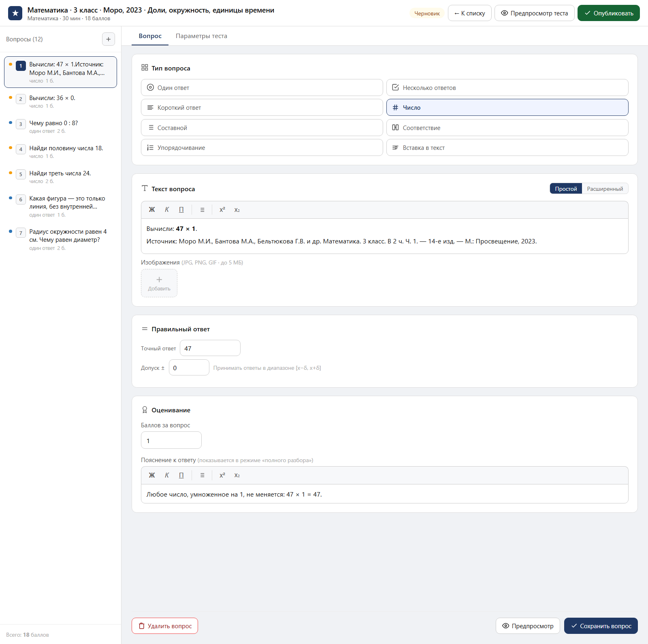The width and height of the screenshot is (648, 644).
Task: Add a new question with plus button
Action: coord(108,39)
